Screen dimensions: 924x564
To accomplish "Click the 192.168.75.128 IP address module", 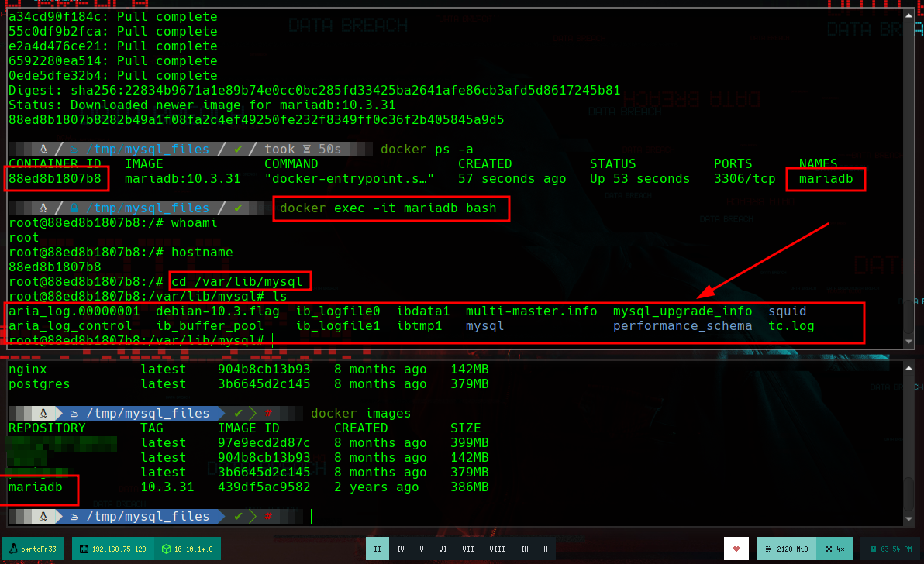I will pyautogui.click(x=114, y=549).
